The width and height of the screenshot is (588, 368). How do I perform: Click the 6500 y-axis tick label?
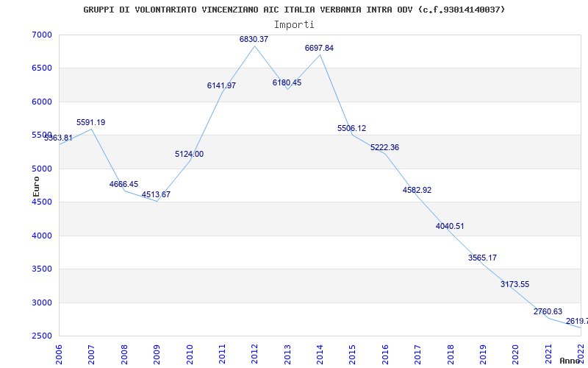(x=40, y=68)
